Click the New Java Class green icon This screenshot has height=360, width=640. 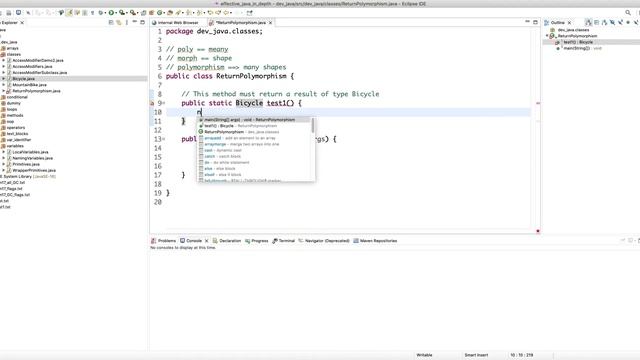[x=160, y=13]
